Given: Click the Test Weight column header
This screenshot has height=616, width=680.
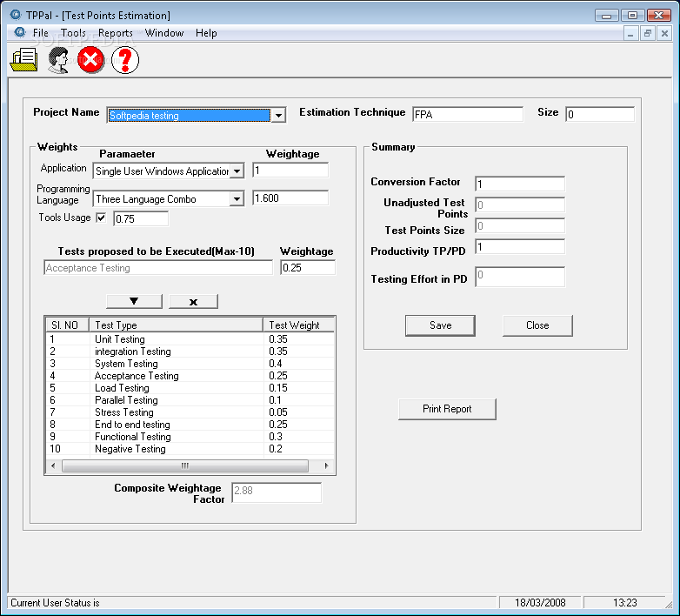Looking at the screenshot, I should pyautogui.click(x=299, y=325).
